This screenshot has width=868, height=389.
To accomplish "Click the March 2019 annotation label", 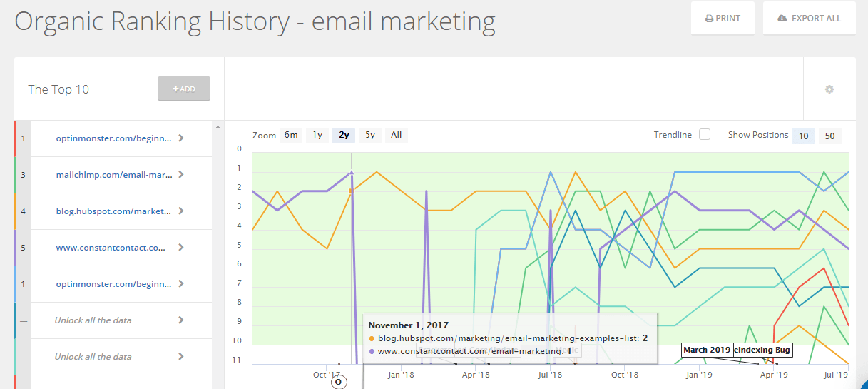I will tap(707, 350).
